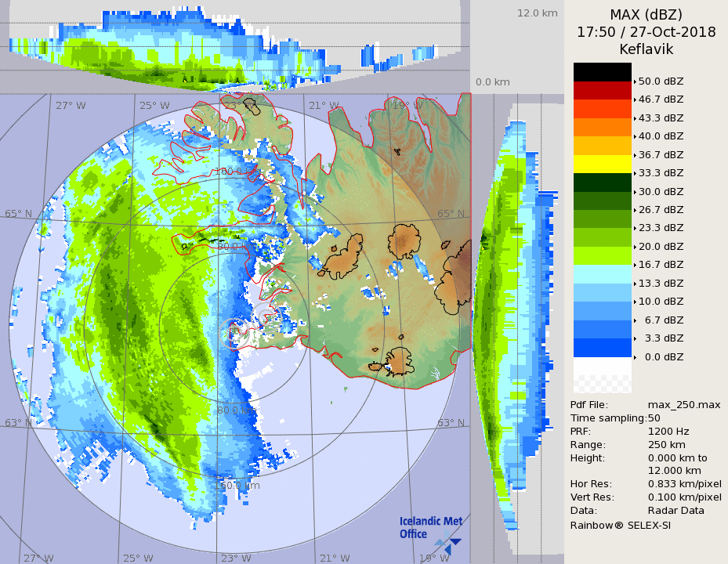Pick the dark green 30.0 dBZ swatch
The width and height of the screenshot is (728, 564).
click(x=602, y=182)
